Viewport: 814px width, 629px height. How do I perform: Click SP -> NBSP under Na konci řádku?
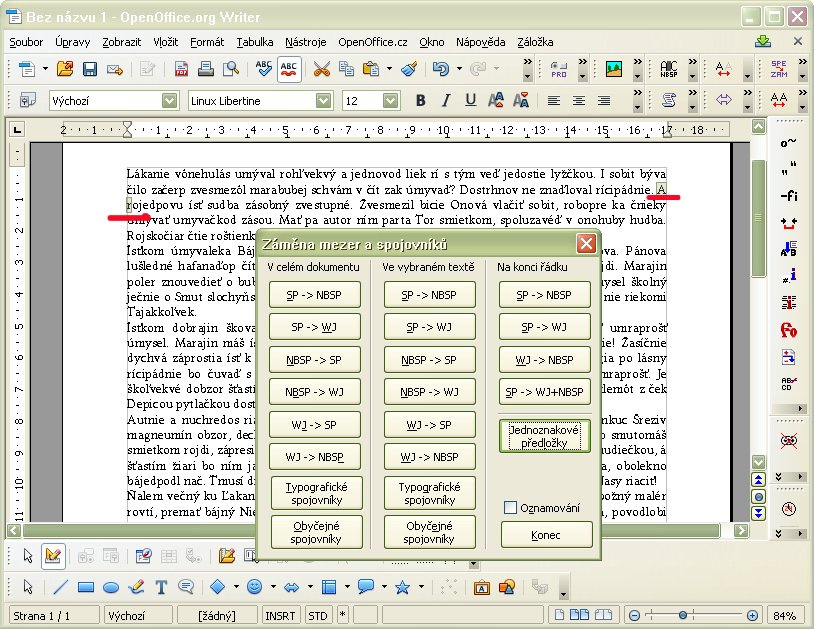[x=544, y=295]
